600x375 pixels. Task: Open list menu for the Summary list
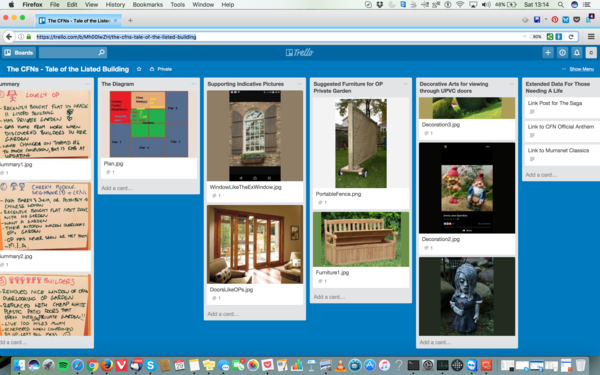(x=88, y=84)
